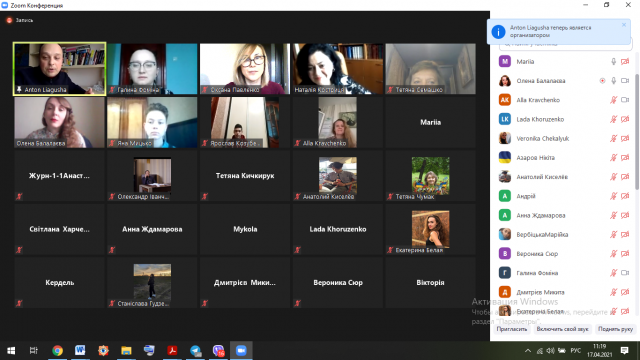Select Олена Балалаєва's video tile
The image size is (640, 360).
tap(60, 122)
